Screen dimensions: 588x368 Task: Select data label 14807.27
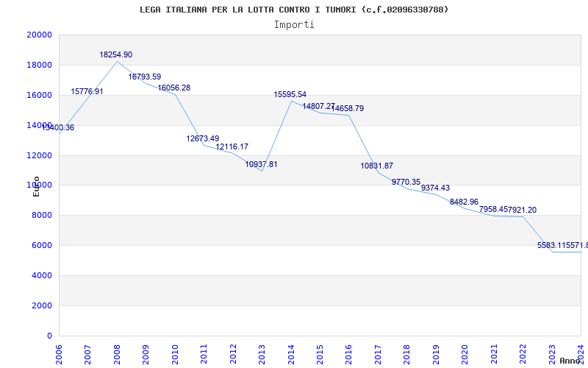[319, 106]
